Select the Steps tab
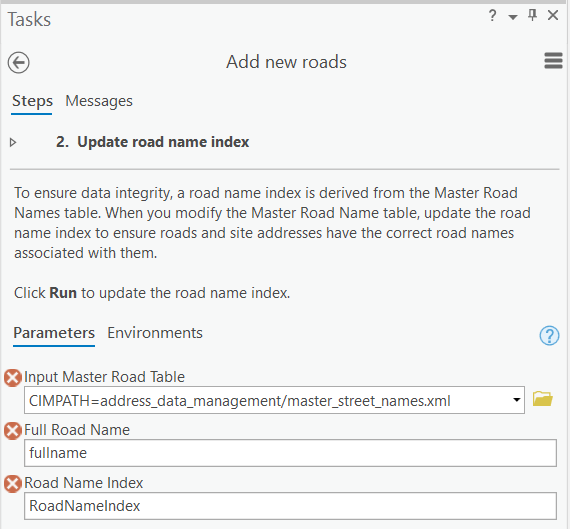The image size is (570, 529). [32, 101]
